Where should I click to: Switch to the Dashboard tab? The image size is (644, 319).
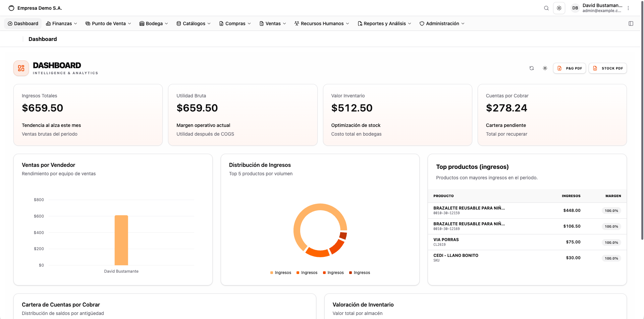pyautogui.click(x=23, y=24)
